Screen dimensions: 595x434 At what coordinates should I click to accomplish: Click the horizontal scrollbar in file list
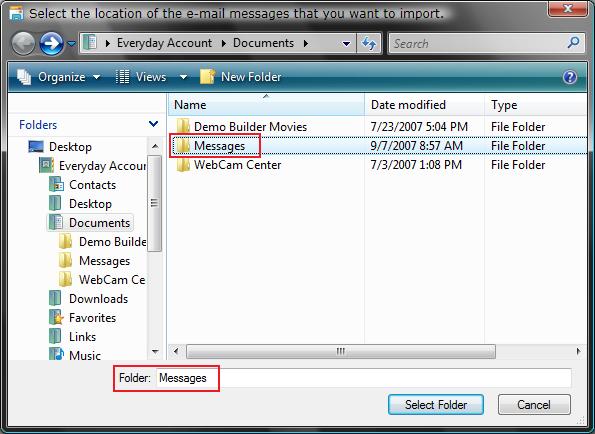(340, 351)
